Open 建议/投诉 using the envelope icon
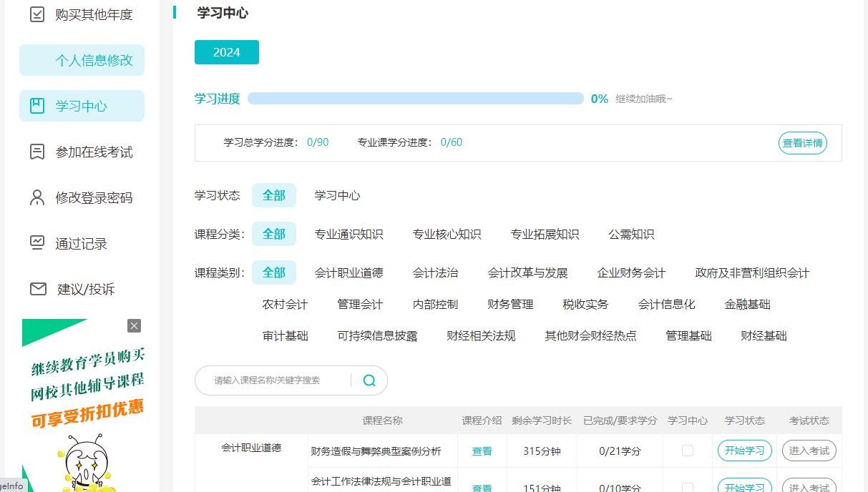This screenshot has height=492, width=868. point(38,288)
